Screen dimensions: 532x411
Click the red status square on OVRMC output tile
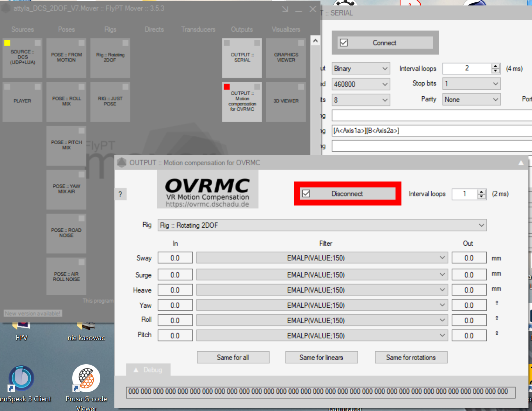227,87
